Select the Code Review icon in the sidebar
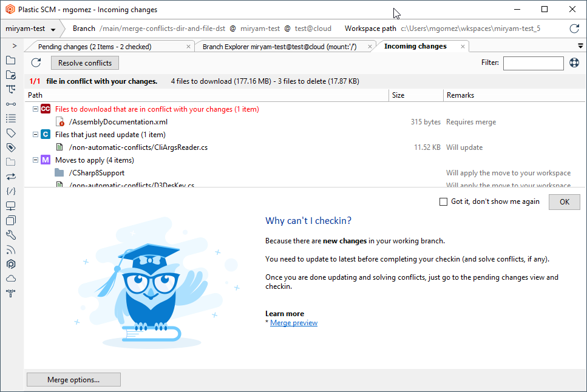Screen dimensions: 587x392 pyautogui.click(x=10, y=191)
